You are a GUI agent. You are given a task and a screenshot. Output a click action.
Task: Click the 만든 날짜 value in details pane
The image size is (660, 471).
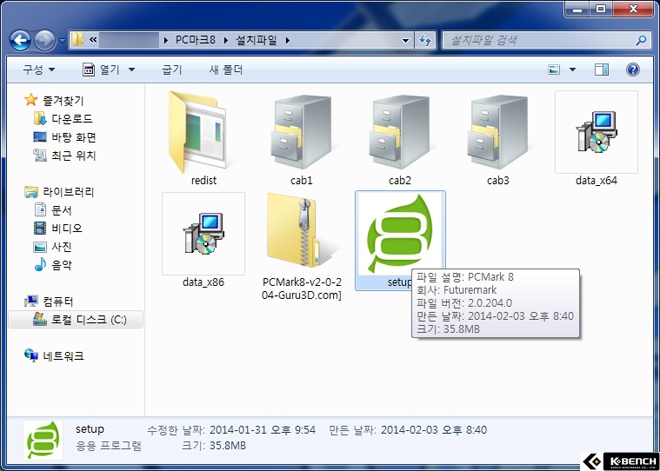(x=434, y=430)
